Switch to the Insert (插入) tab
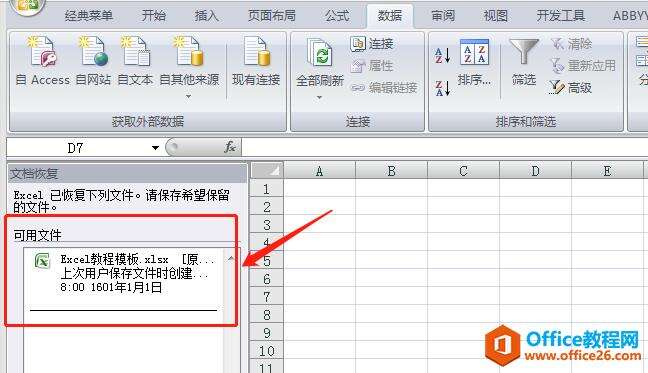The image size is (648, 373). point(206,16)
